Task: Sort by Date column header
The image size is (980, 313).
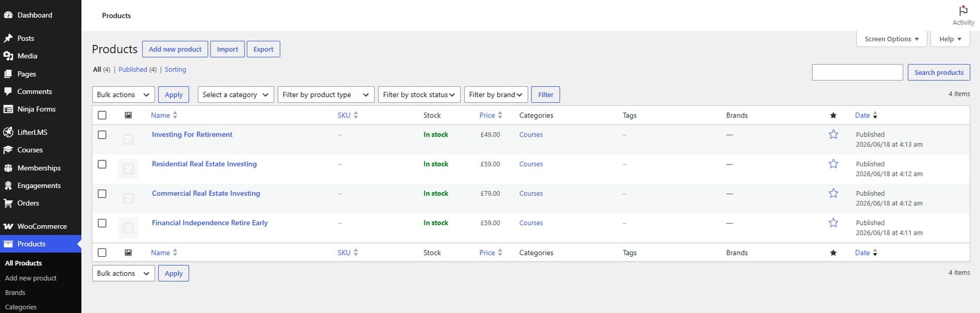Action: [866, 116]
